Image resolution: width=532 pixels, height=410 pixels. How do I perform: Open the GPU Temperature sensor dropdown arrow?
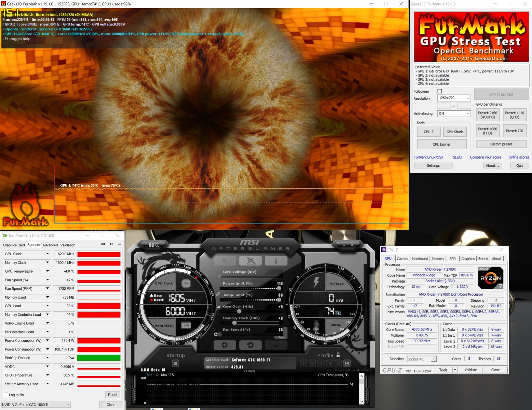tap(48, 271)
